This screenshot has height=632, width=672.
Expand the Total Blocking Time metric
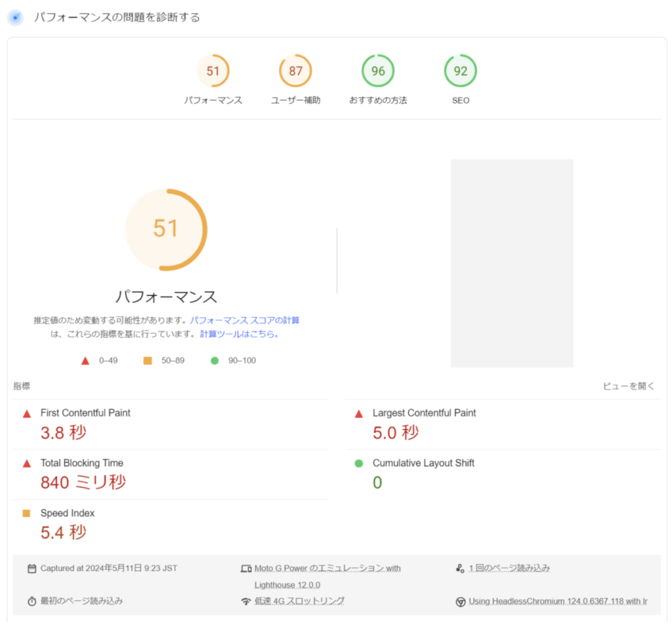81,463
